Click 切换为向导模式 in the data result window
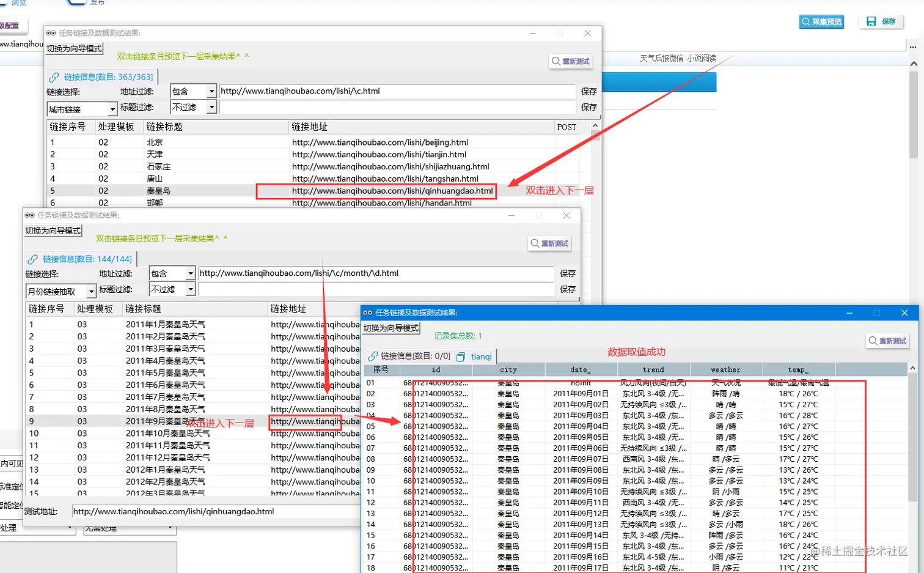The height and width of the screenshot is (573, 924). [x=391, y=328]
